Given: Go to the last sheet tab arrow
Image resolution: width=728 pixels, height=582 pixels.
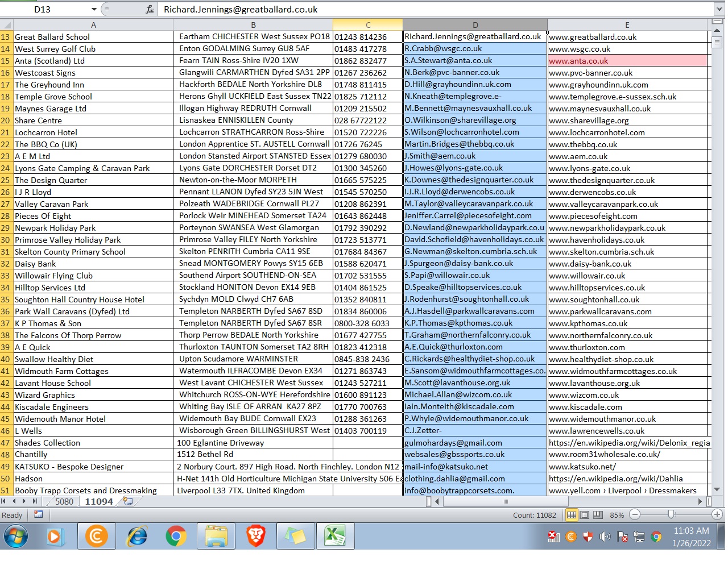Looking at the screenshot, I should [35, 501].
